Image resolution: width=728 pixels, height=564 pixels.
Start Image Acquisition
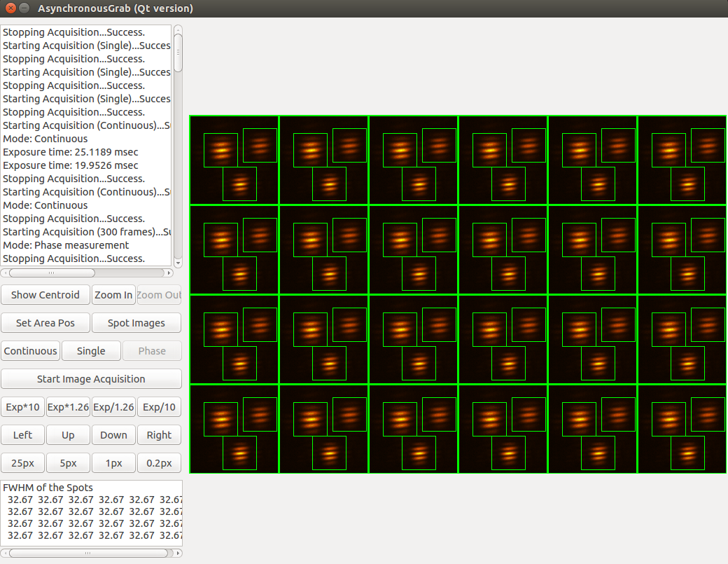[91, 379]
